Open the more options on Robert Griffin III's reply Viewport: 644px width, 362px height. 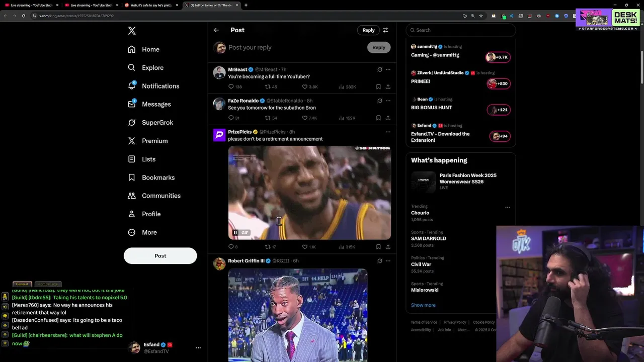click(x=388, y=261)
